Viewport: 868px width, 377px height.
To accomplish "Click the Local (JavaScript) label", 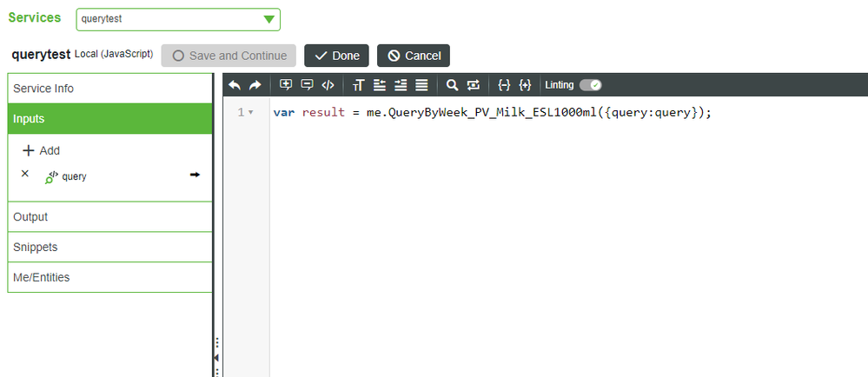I will (x=114, y=54).
